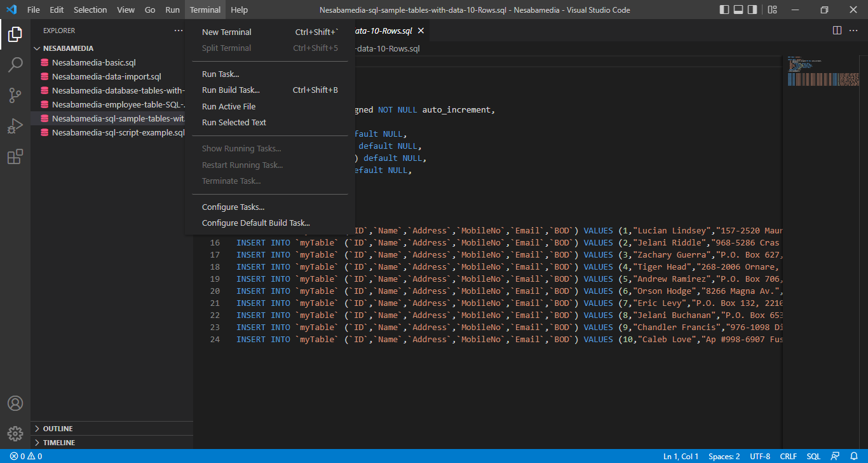Choose Configure Tasks... menu entry

click(233, 207)
